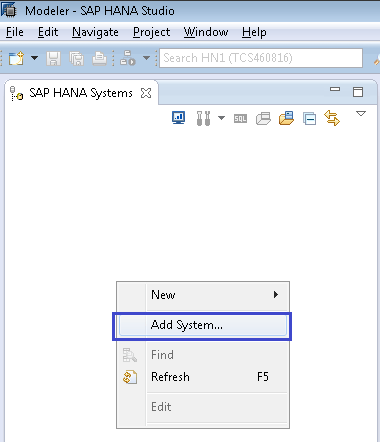Choose Refresh in the context menu

click(x=203, y=377)
